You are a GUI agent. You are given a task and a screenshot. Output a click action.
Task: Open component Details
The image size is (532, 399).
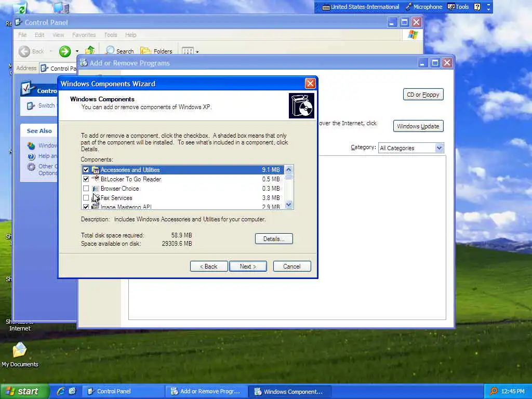pyautogui.click(x=274, y=239)
